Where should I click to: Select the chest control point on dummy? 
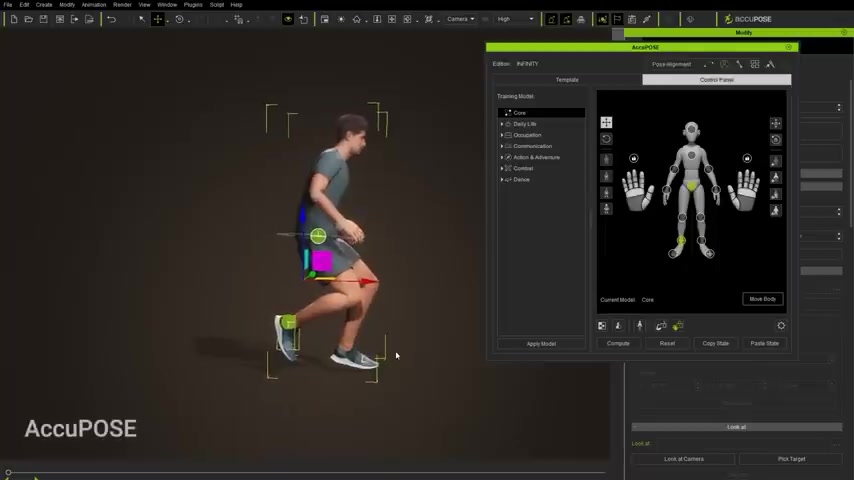692,155
